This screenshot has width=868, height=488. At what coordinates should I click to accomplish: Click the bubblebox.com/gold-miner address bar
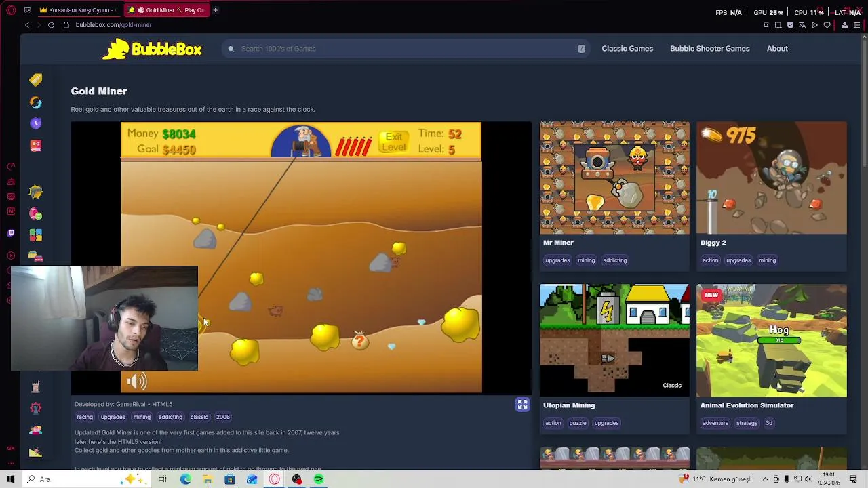113,25
